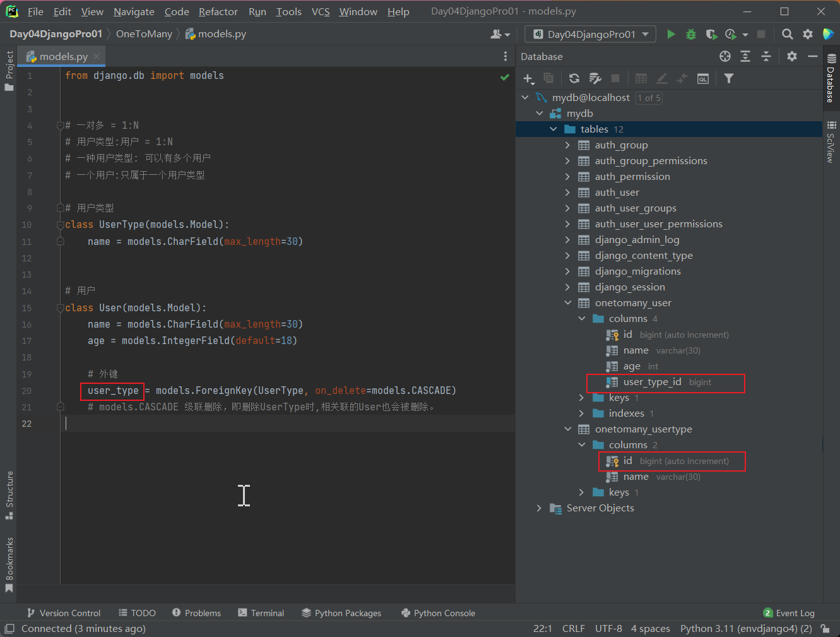The image size is (840, 637).
Task: Expand all in Database panel
Action: point(745,56)
